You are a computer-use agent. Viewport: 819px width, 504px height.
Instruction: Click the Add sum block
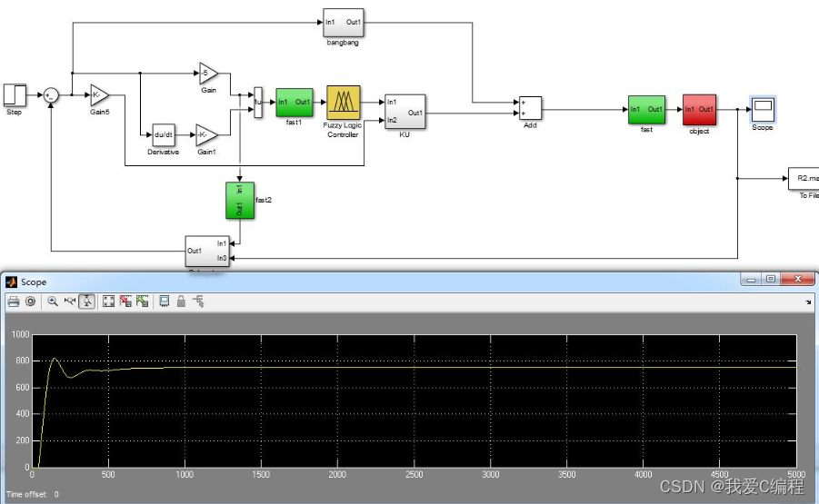[530, 108]
